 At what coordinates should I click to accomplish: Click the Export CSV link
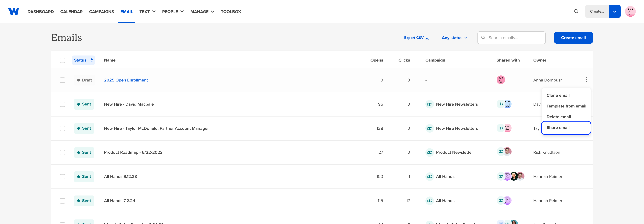(x=417, y=38)
